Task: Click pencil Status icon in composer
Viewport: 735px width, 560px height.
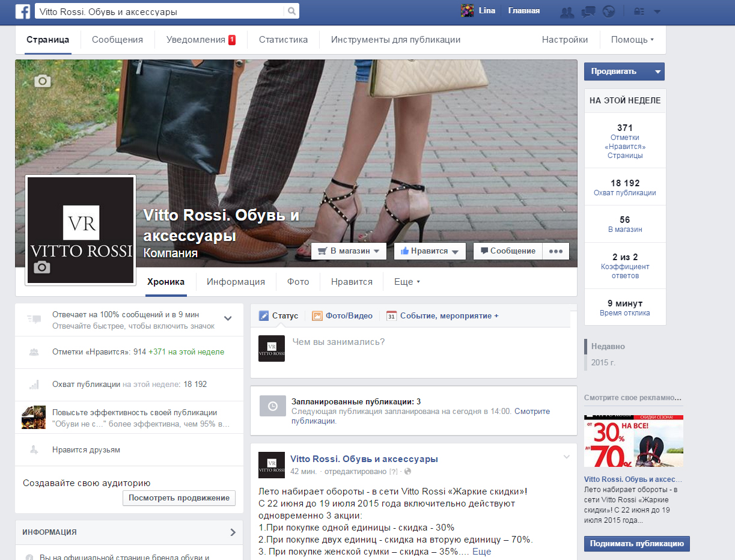Action: click(264, 315)
